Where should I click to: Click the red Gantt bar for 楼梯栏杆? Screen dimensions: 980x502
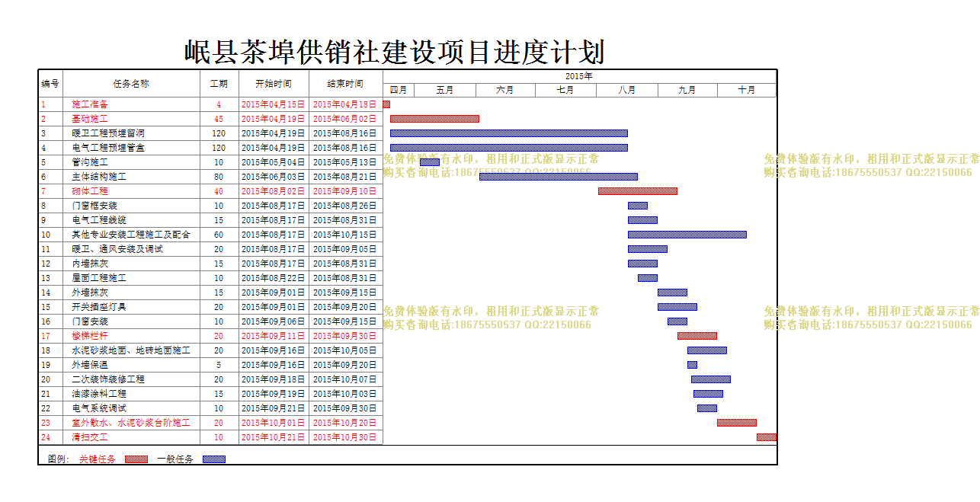(x=697, y=336)
